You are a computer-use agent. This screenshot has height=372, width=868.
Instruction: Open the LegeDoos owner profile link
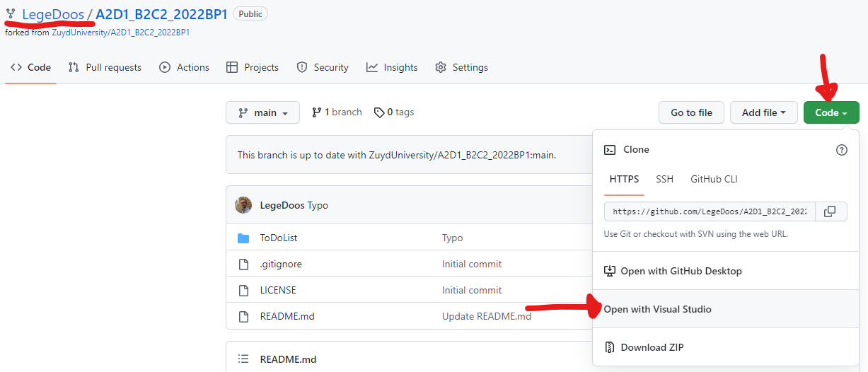click(53, 13)
